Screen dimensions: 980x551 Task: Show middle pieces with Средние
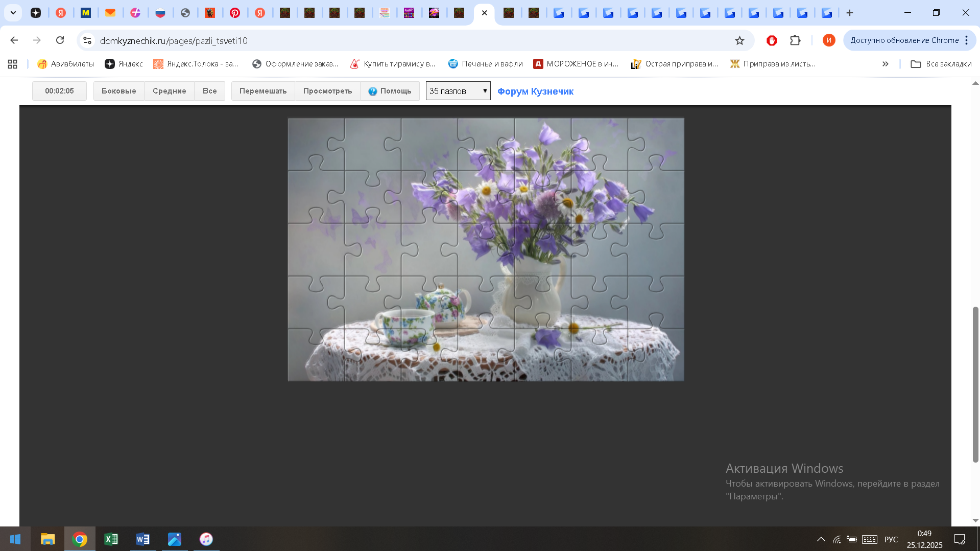(x=169, y=91)
